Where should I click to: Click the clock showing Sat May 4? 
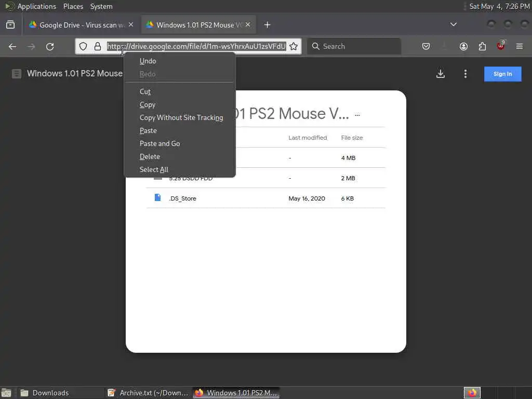(x=499, y=6)
